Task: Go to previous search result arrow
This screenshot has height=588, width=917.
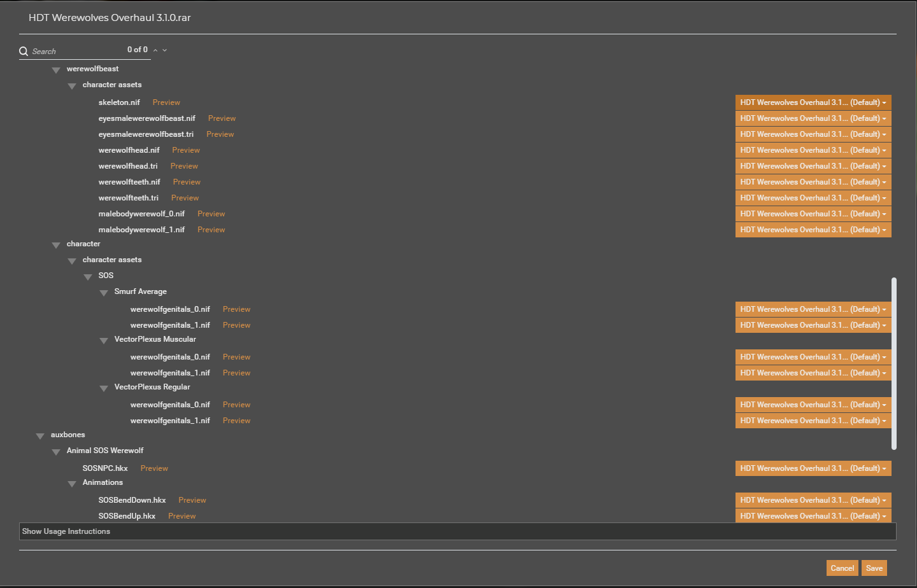Action: pos(155,50)
